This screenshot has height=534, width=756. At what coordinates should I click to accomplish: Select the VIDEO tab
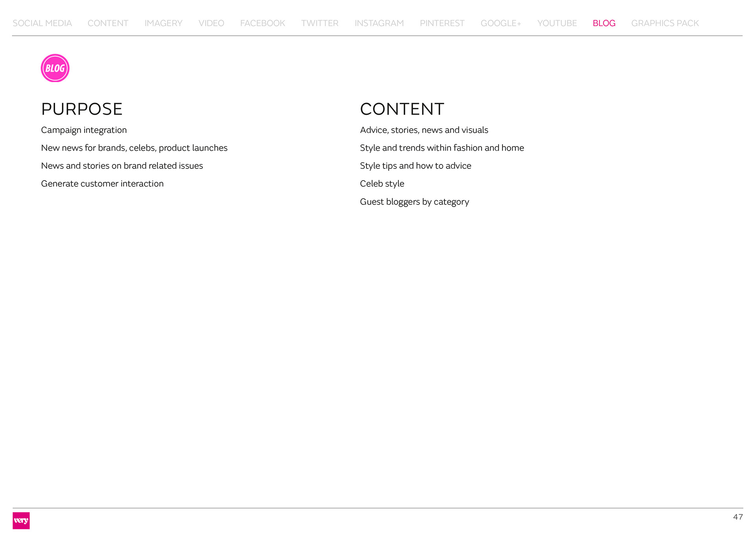(211, 23)
